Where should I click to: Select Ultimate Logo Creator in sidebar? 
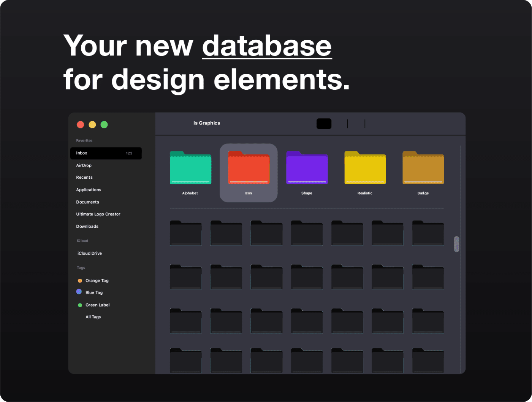[98, 214]
